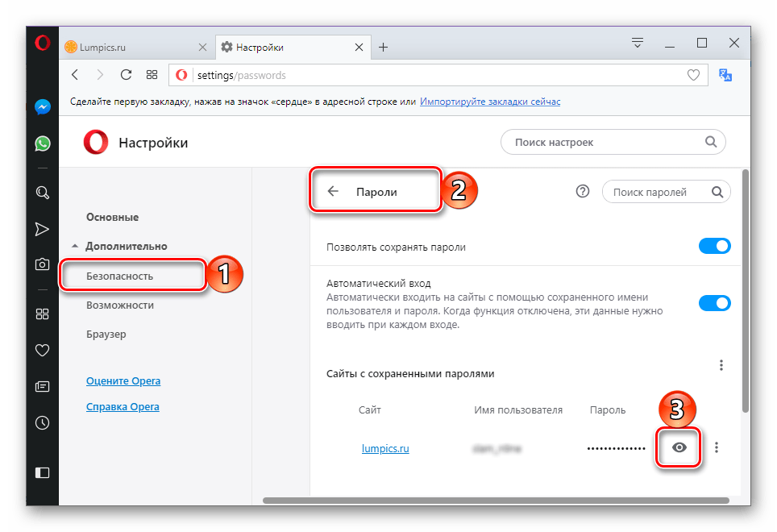Open more actions for lumpics.ru entry

717,448
